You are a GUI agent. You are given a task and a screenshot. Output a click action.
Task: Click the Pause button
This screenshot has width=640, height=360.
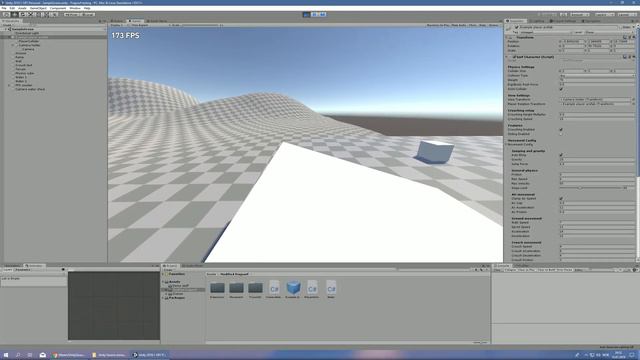point(314,14)
